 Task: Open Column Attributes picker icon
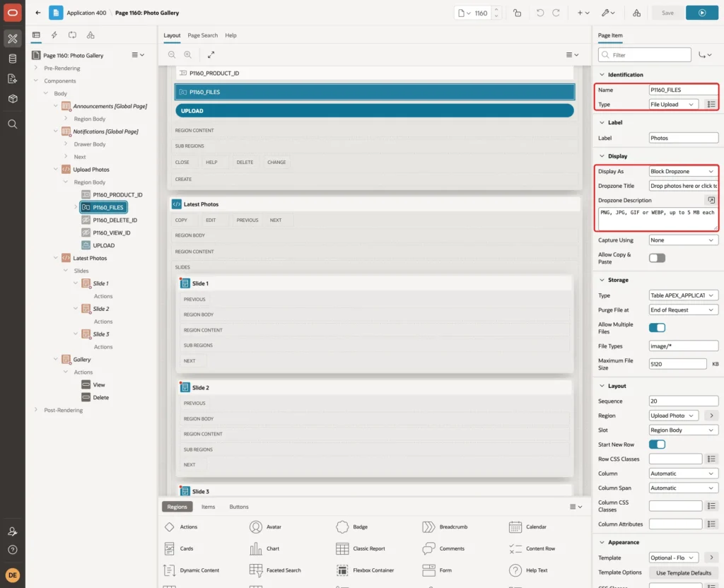[x=711, y=524]
